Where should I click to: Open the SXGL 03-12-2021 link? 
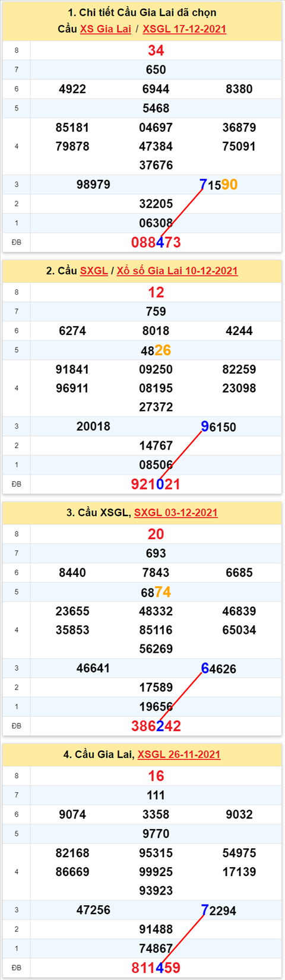click(x=176, y=513)
